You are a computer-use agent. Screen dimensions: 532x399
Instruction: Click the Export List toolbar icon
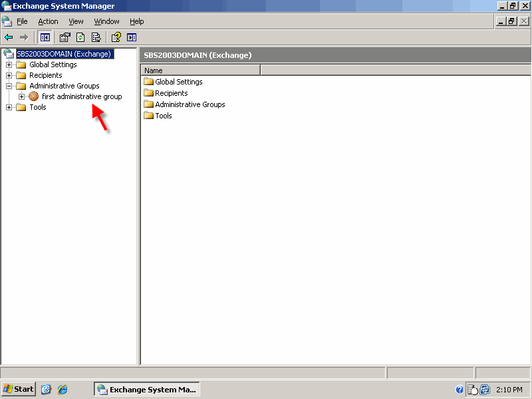point(96,37)
